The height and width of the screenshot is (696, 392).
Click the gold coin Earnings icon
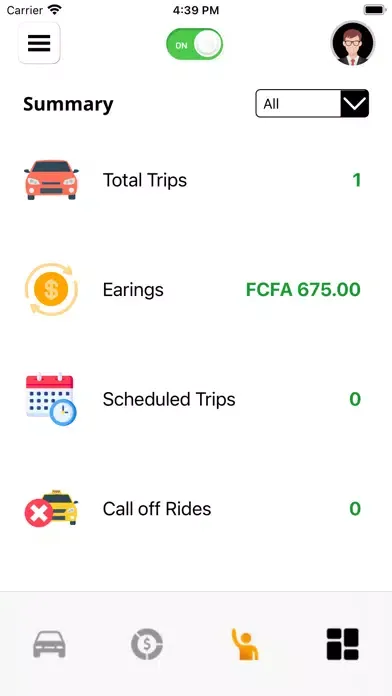tap(51, 289)
